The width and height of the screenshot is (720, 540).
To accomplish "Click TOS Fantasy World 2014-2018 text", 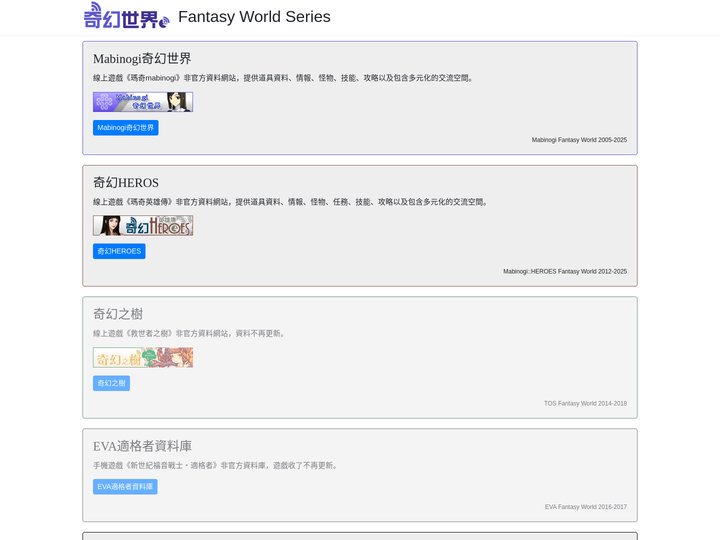I will click(585, 403).
